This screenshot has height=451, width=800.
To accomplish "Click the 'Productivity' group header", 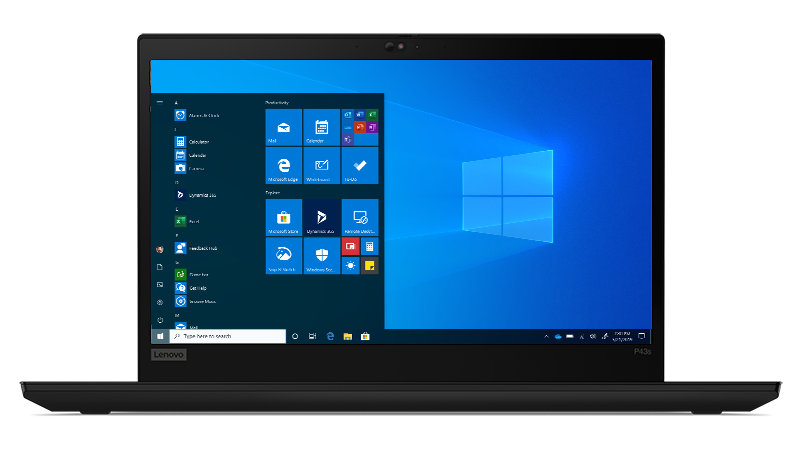I will pos(277,103).
